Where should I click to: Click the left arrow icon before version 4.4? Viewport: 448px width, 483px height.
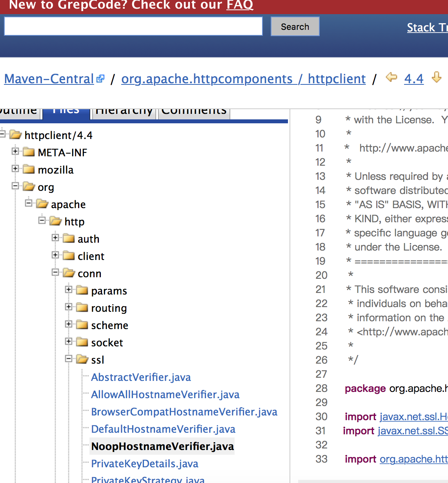tap(391, 77)
